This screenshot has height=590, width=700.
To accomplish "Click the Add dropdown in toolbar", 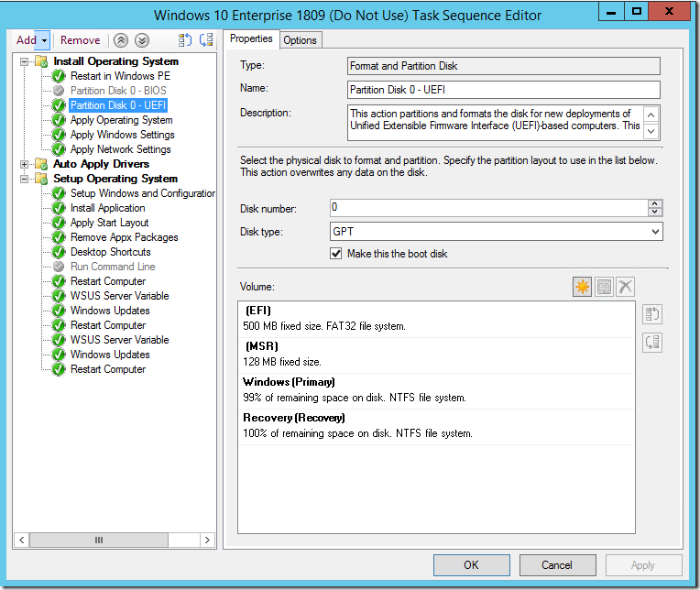I will (x=32, y=40).
